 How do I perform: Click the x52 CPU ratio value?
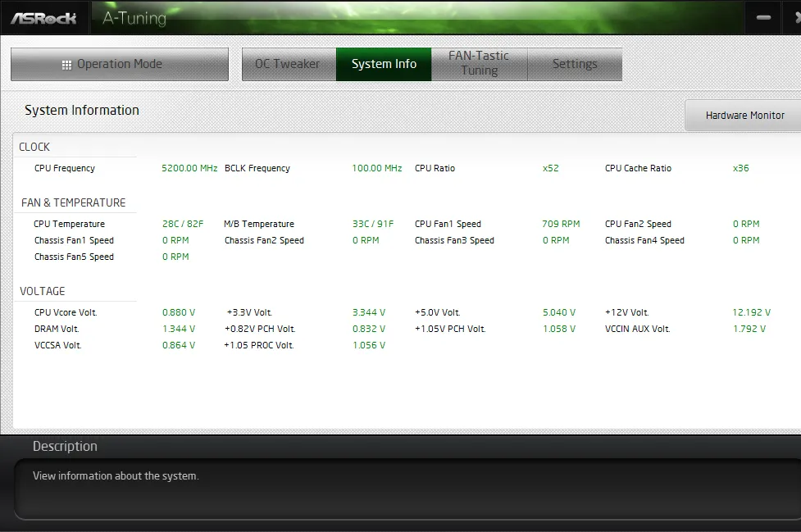551,168
